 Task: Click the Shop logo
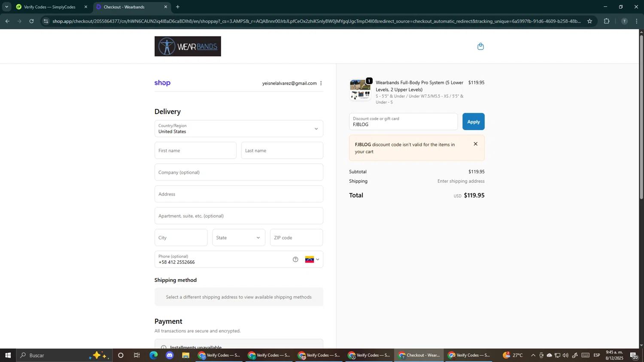(162, 83)
